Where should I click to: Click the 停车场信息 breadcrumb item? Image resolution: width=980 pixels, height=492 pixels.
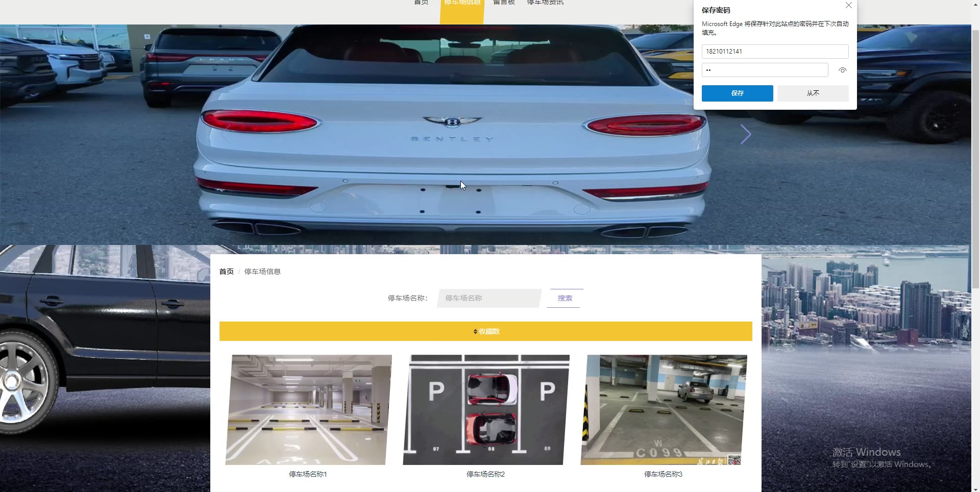pos(262,272)
